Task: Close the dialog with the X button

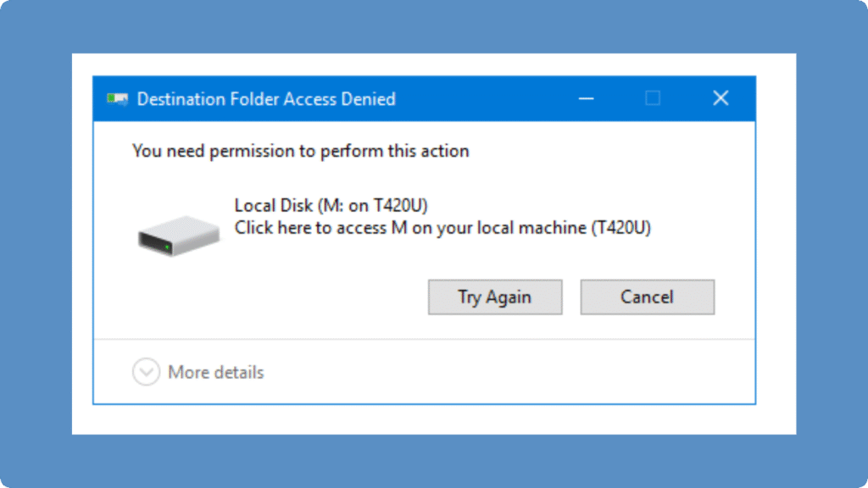Action: pyautogui.click(x=721, y=99)
